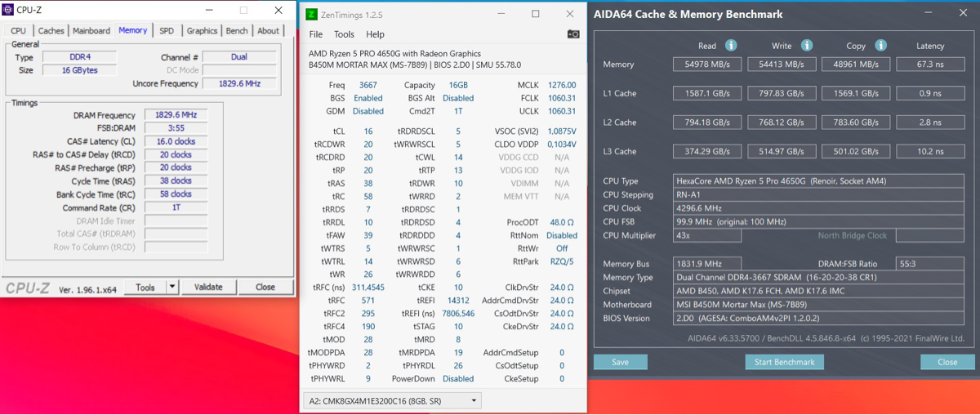This screenshot has width=980, height=415.
Task: Click the ZenTimings screenshot camera icon
Action: point(573,34)
